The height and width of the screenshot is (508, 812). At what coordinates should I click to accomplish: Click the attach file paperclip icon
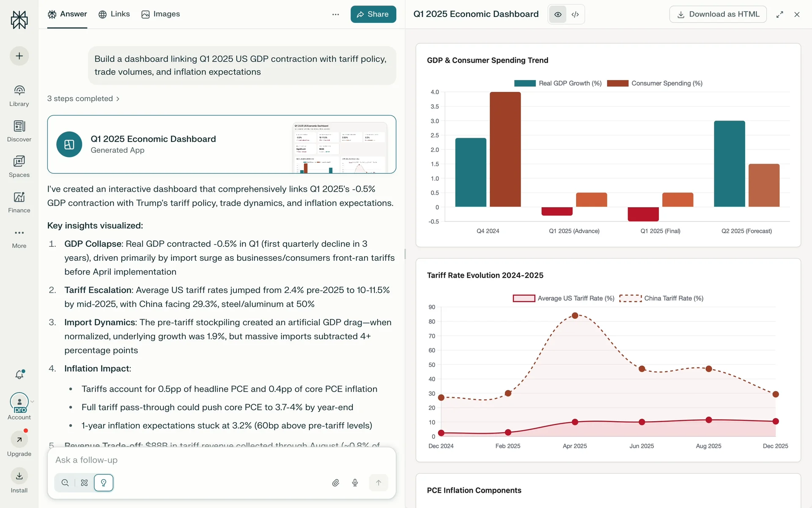[335, 483]
